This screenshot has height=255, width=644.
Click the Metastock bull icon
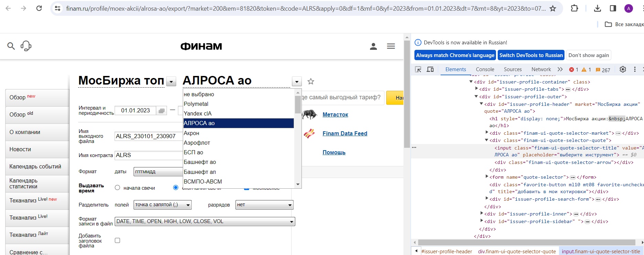[x=309, y=114]
